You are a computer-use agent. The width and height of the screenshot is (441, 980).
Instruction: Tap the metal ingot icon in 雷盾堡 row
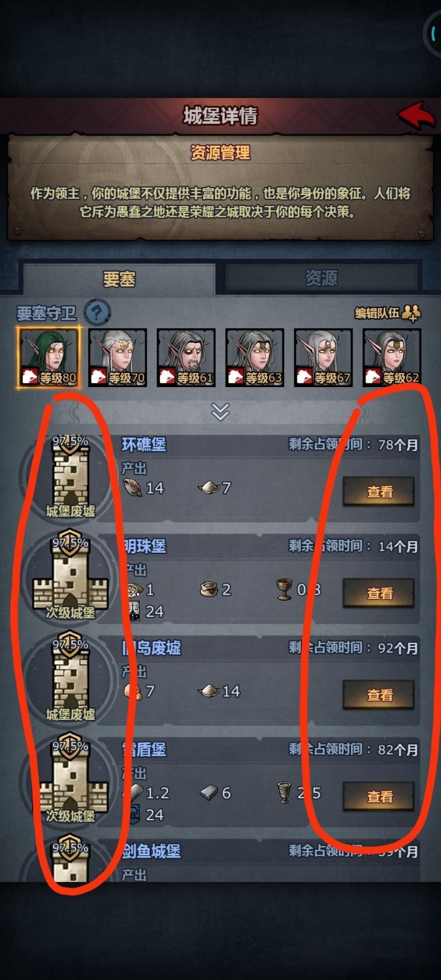[x=209, y=793]
